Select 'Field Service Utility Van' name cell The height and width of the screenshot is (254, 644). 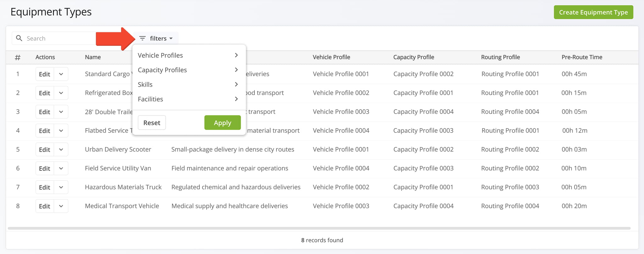[x=118, y=168]
